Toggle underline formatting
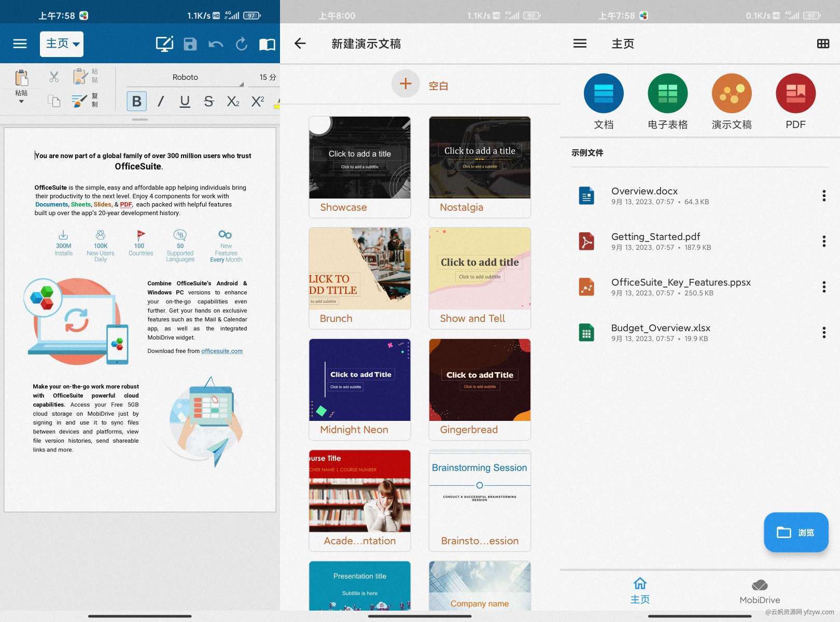The image size is (840, 622). pyautogui.click(x=185, y=101)
